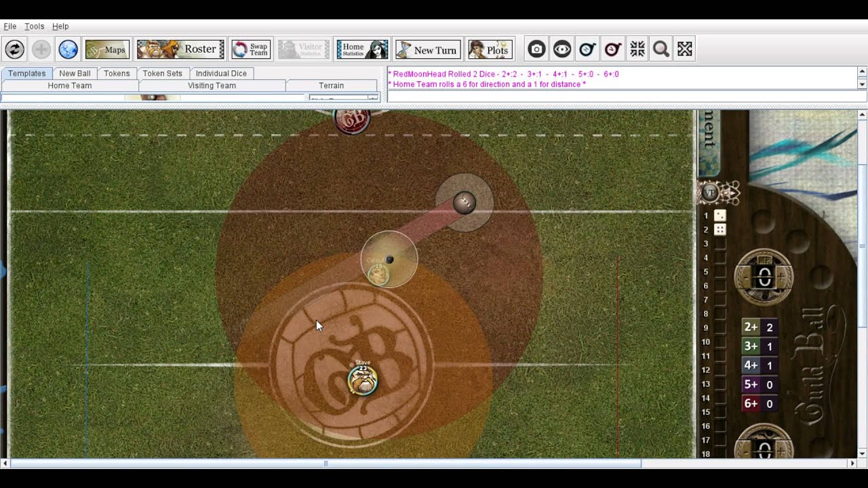The height and width of the screenshot is (488, 868).
Task: Click the map's vertical scroll-down arrow
Action: pos(862,453)
